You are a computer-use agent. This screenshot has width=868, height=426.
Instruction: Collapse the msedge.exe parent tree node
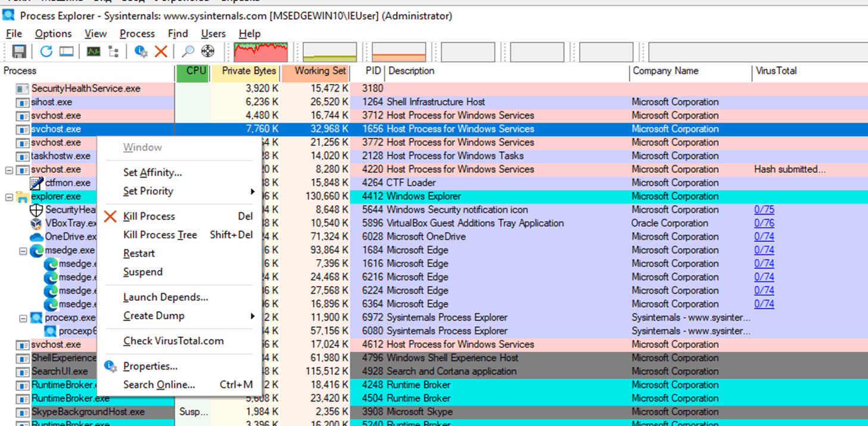[x=23, y=251]
